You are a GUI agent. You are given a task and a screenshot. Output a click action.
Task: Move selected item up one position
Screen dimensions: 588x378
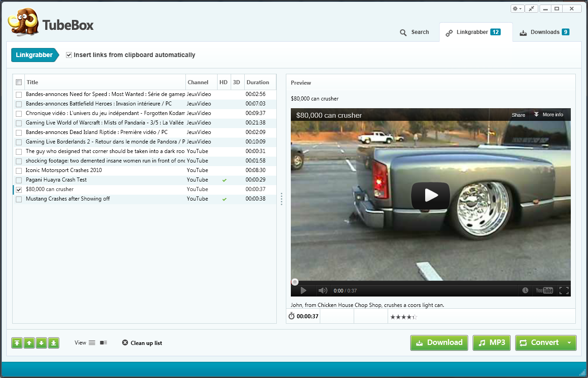click(29, 343)
